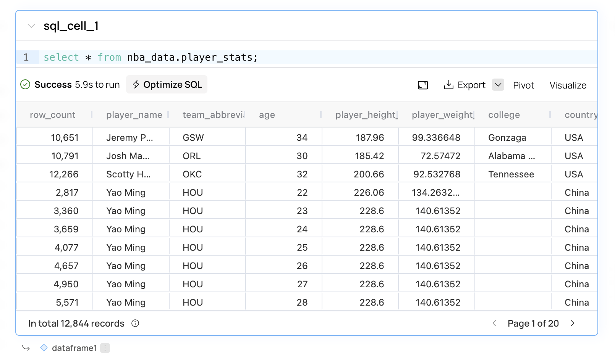Image resolution: width=615 pixels, height=364 pixels.
Task: Click the 5.9s to run status text
Action: (97, 85)
